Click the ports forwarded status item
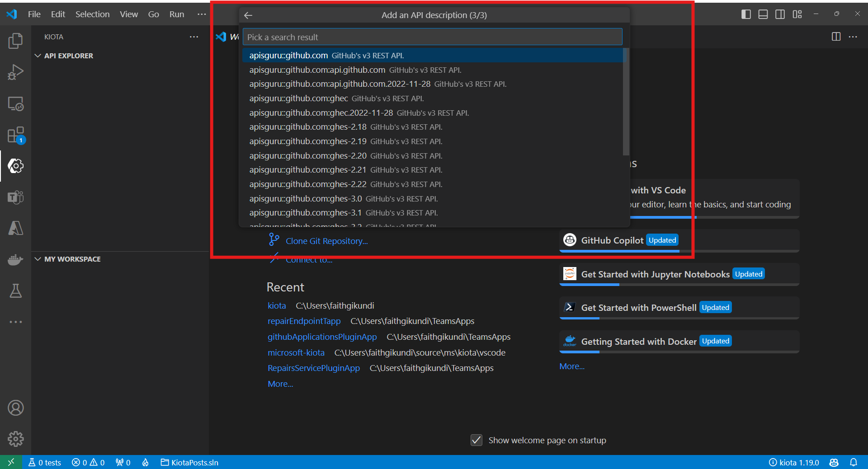 click(x=123, y=462)
